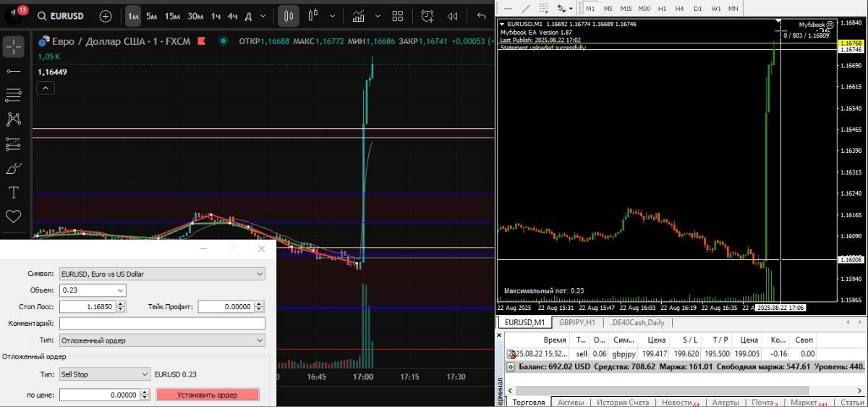Open the layout grid templates icon

[398, 16]
